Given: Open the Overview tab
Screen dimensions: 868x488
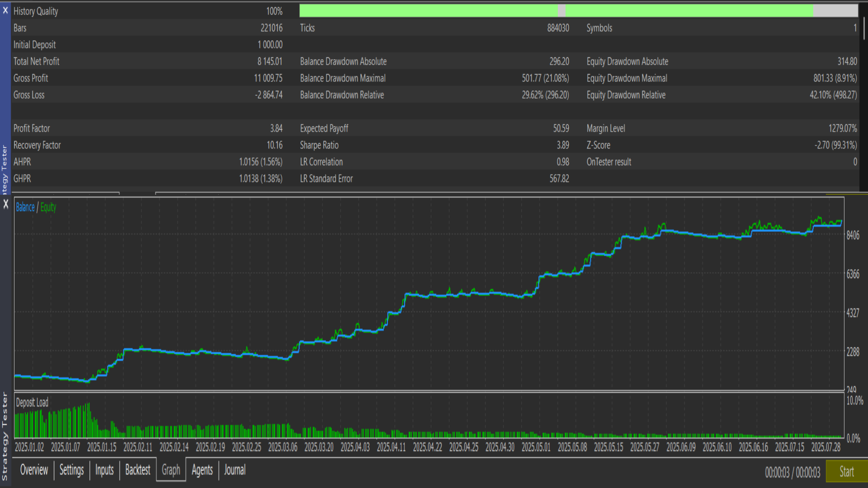Looking at the screenshot, I should (34, 470).
